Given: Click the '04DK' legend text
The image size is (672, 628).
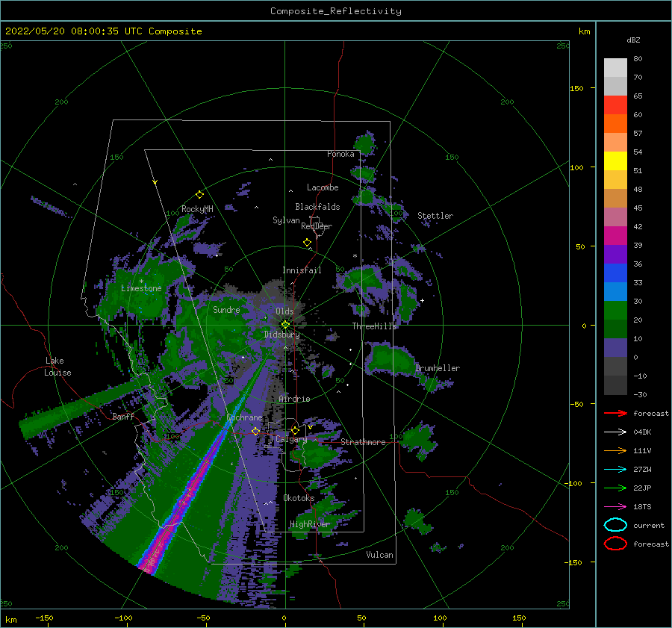Looking at the screenshot, I should click(x=642, y=432).
